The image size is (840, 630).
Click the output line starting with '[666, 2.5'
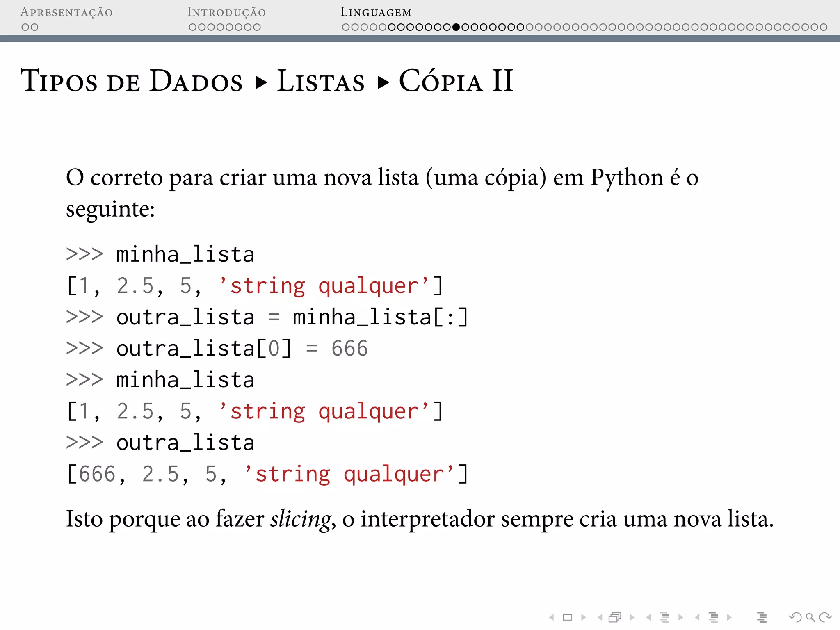[x=267, y=474]
